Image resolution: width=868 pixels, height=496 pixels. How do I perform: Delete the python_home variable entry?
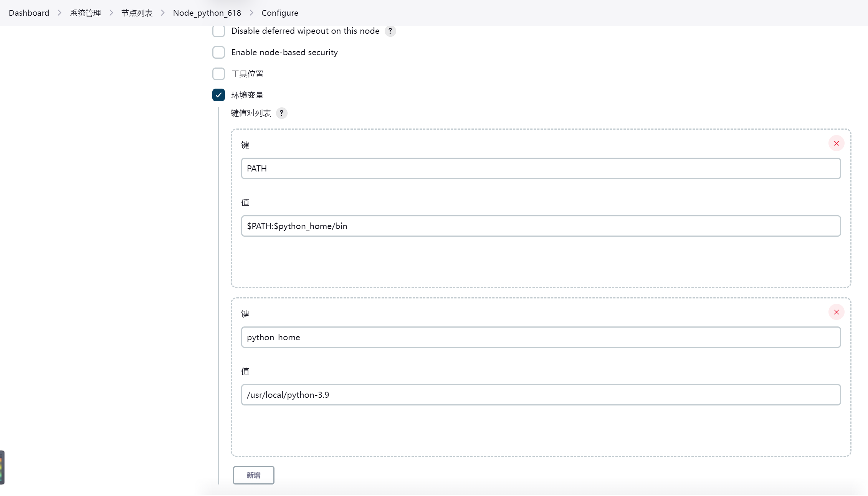[836, 312]
